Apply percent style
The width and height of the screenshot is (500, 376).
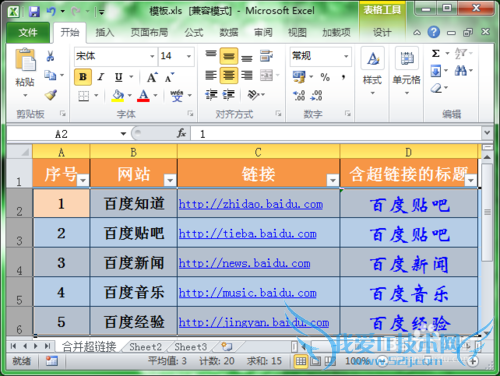tap(325, 77)
